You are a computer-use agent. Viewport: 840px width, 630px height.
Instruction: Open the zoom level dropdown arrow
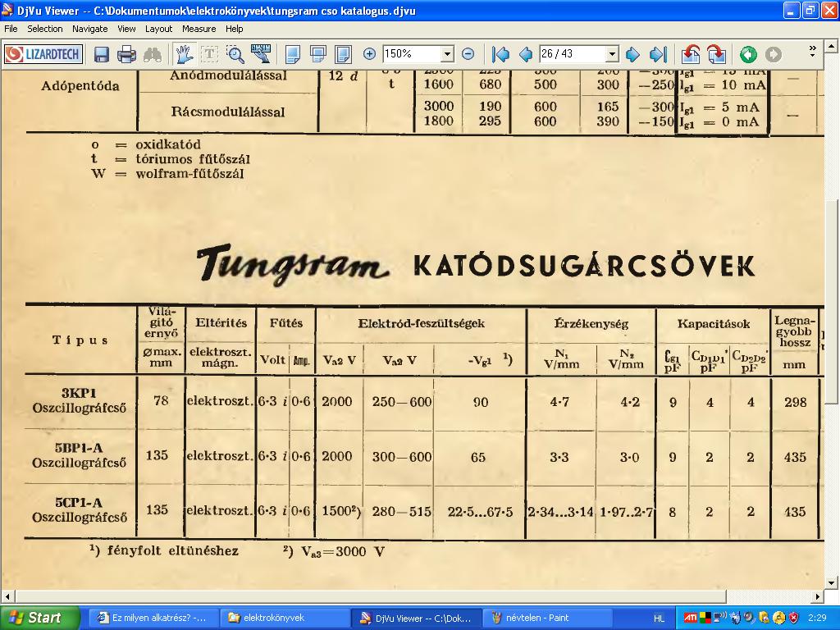447,54
